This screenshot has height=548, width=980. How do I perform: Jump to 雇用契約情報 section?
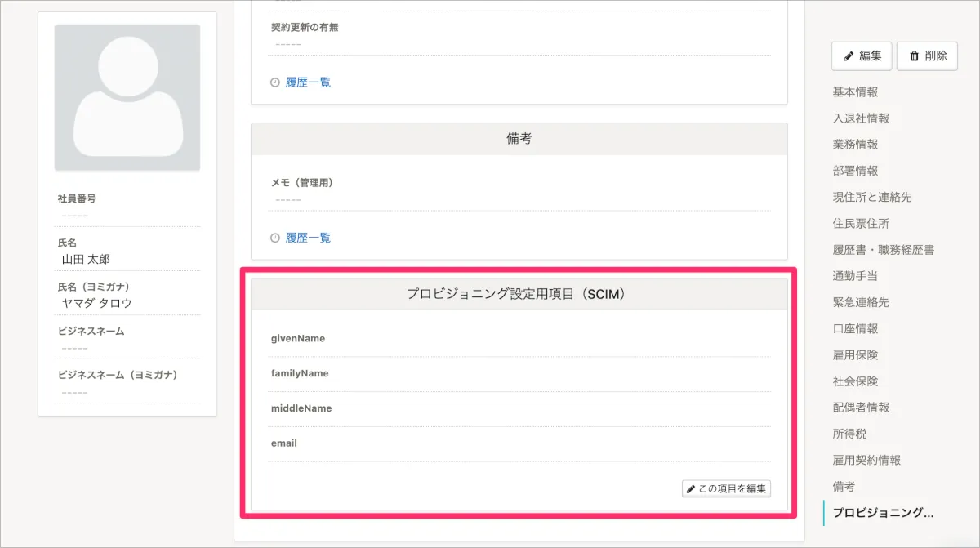coord(866,460)
